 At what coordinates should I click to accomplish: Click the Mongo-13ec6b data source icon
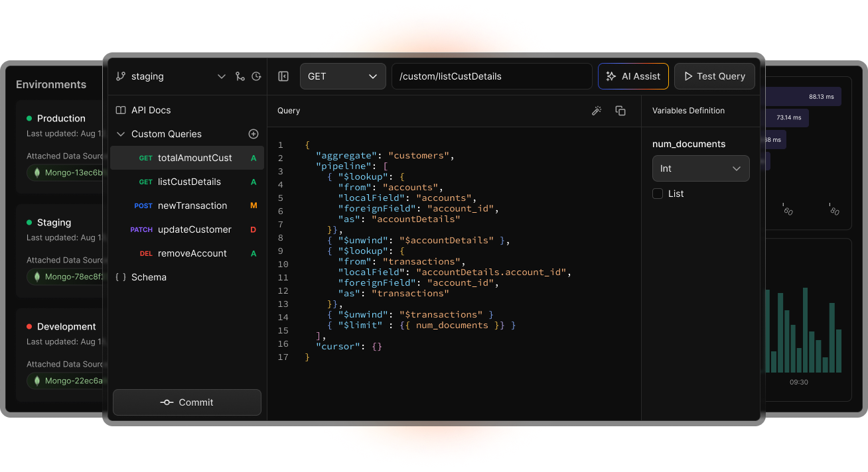(x=36, y=173)
